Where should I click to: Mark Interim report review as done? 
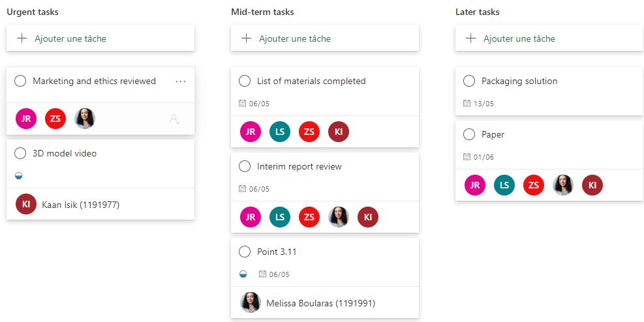coord(245,166)
